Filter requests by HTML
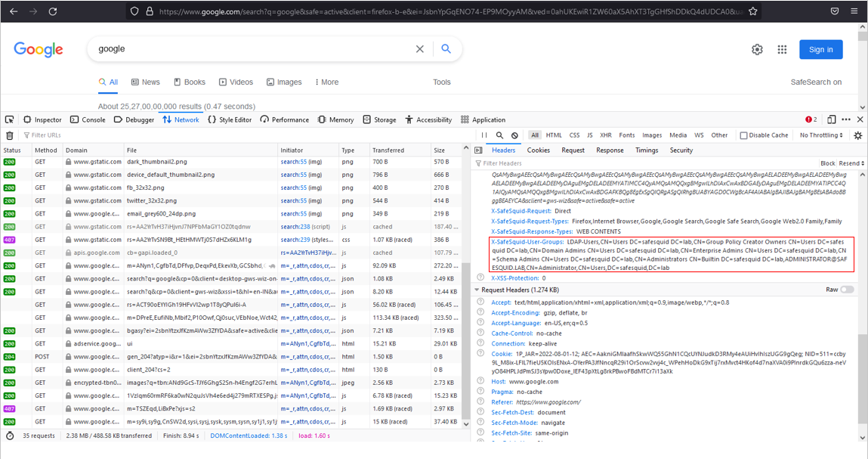This screenshot has width=868, height=459. tap(554, 135)
